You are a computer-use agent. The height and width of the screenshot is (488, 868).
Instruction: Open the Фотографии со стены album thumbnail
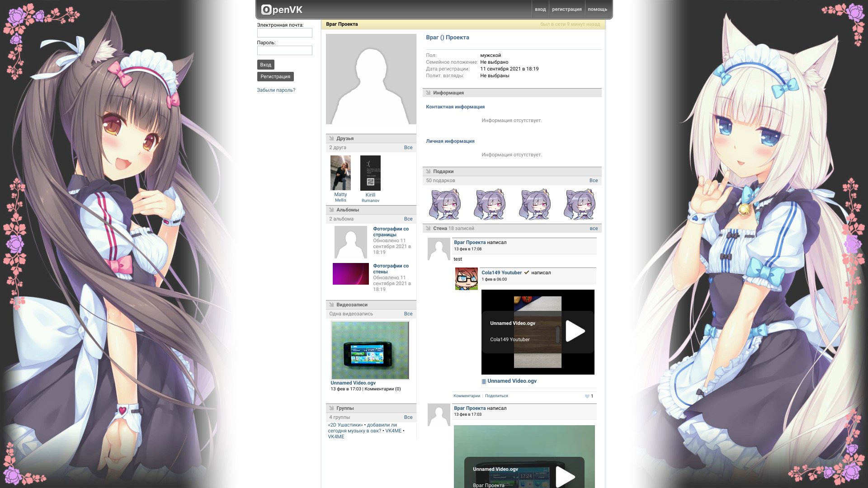(350, 274)
